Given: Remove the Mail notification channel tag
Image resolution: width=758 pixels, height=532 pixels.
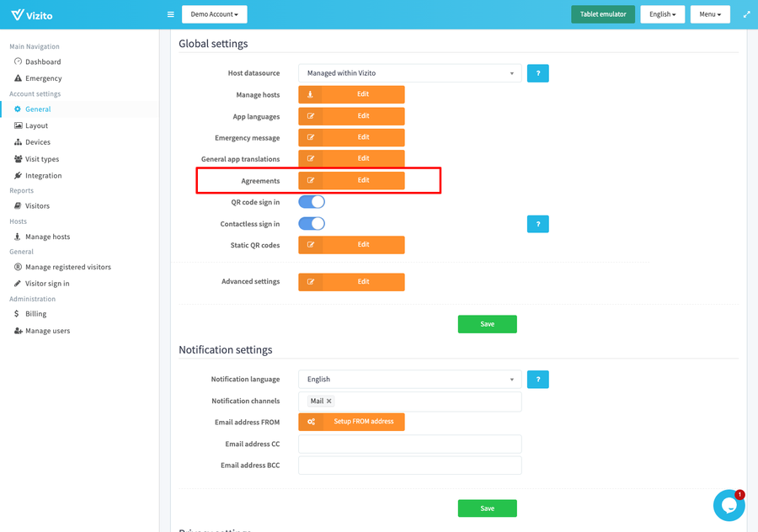Looking at the screenshot, I should pyautogui.click(x=329, y=402).
